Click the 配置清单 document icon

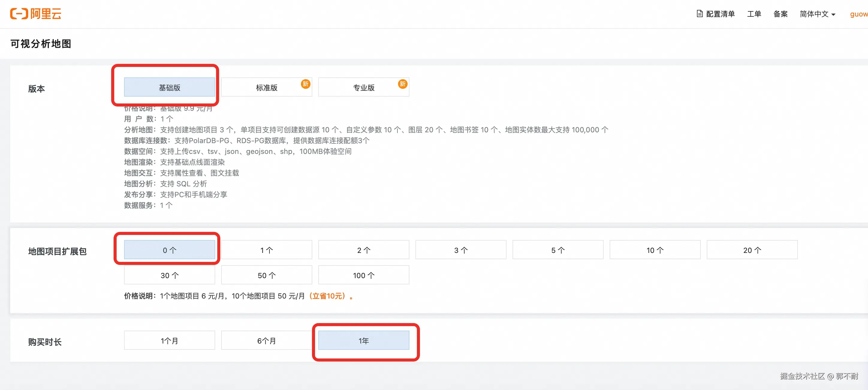click(x=700, y=14)
